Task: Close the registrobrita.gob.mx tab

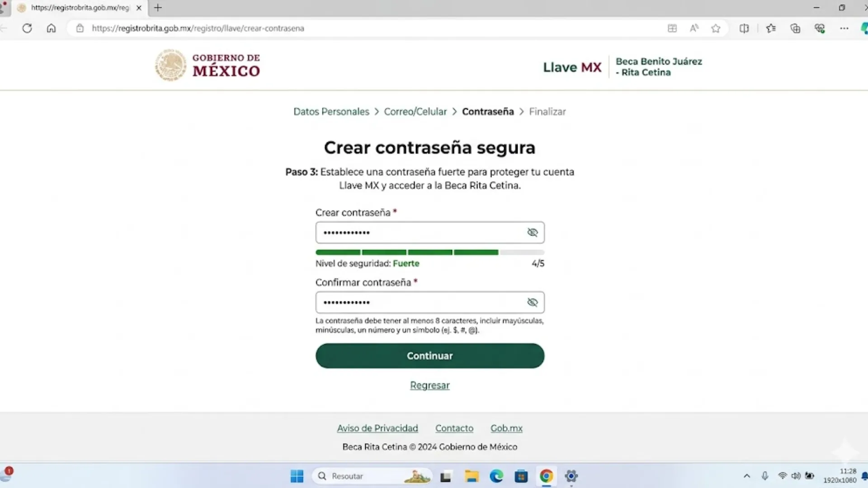Action: pyautogui.click(x=139, y=8)
